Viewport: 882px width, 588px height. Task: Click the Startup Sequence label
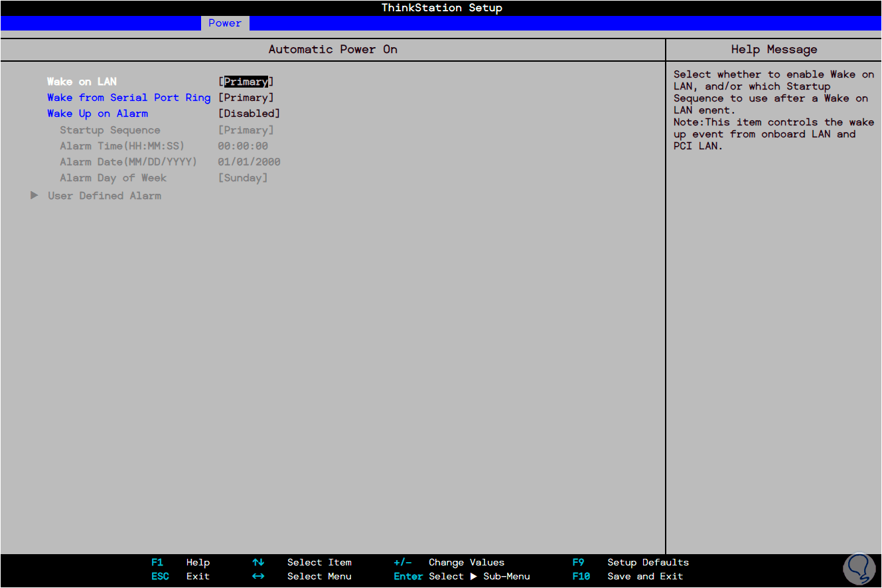click(x=110, y=130)
